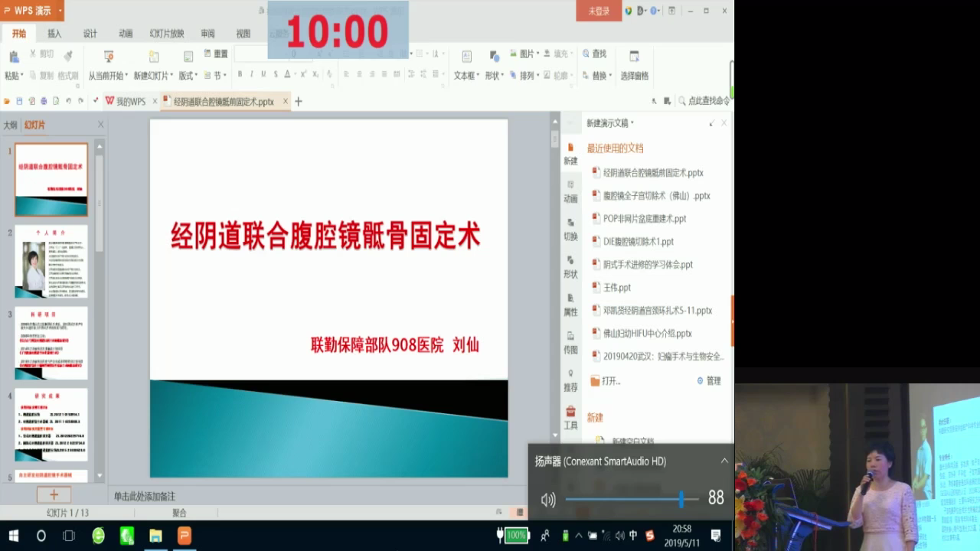This screenshot has width=980, height=551.
Task: Click the 未登录 login button
Action: pos(599,11)
